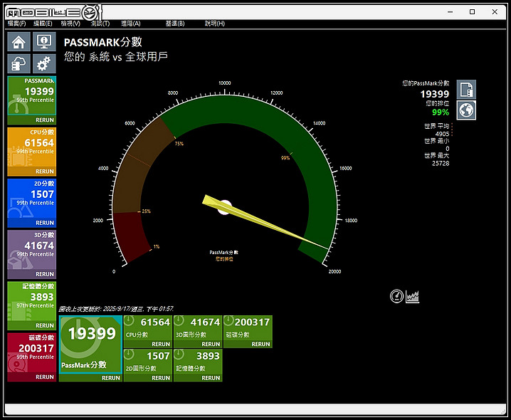The height and width of the screenshot is (420, 511).
Task: Switch to the line chart view
Action: click(412, 296)
